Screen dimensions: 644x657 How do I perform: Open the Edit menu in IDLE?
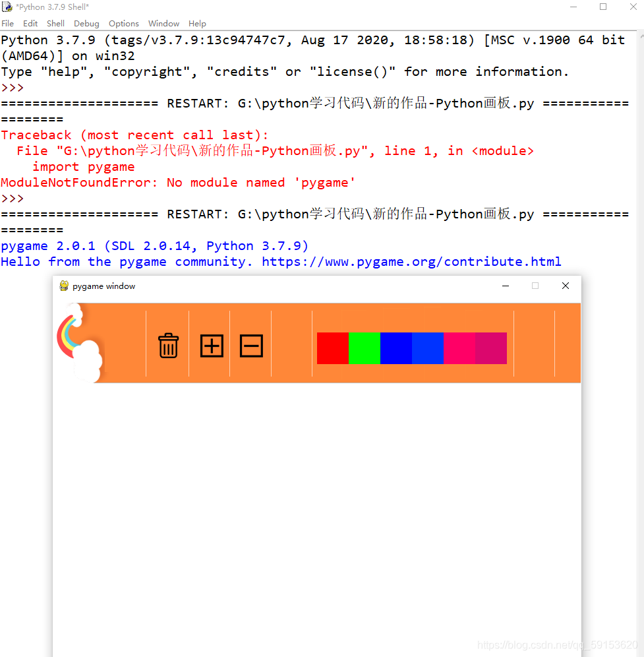[30, 23]
